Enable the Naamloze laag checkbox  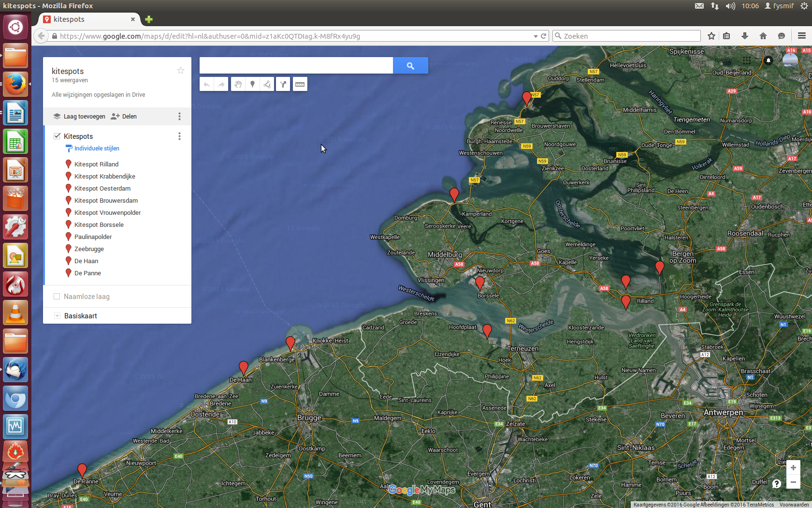(57, 297)
